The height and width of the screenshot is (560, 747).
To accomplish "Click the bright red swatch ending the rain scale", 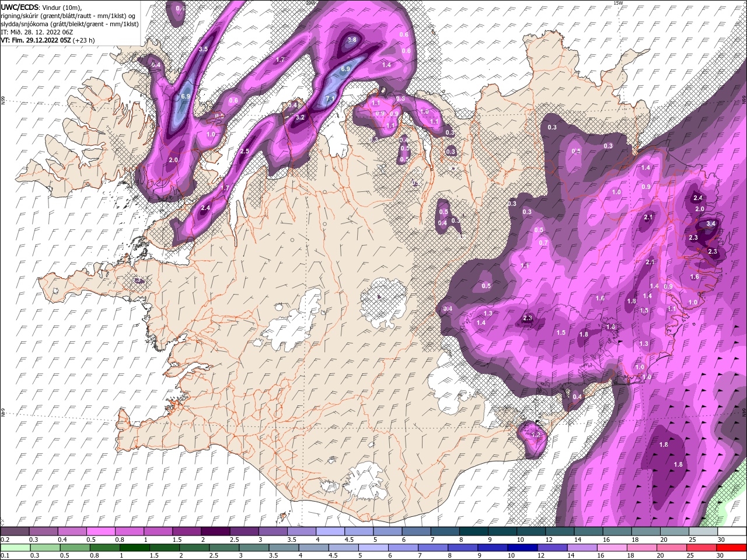I will coord(731,548).
